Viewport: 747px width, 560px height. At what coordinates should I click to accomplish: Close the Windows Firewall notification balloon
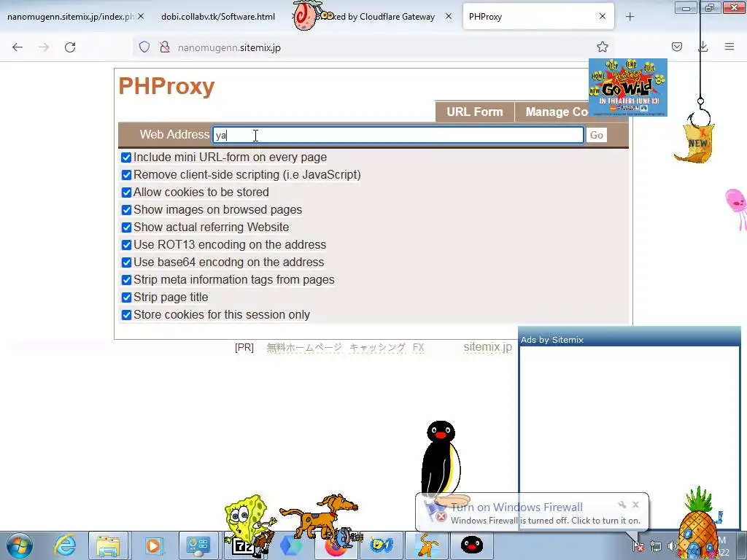pyautogui.click(x=635, y=505)
